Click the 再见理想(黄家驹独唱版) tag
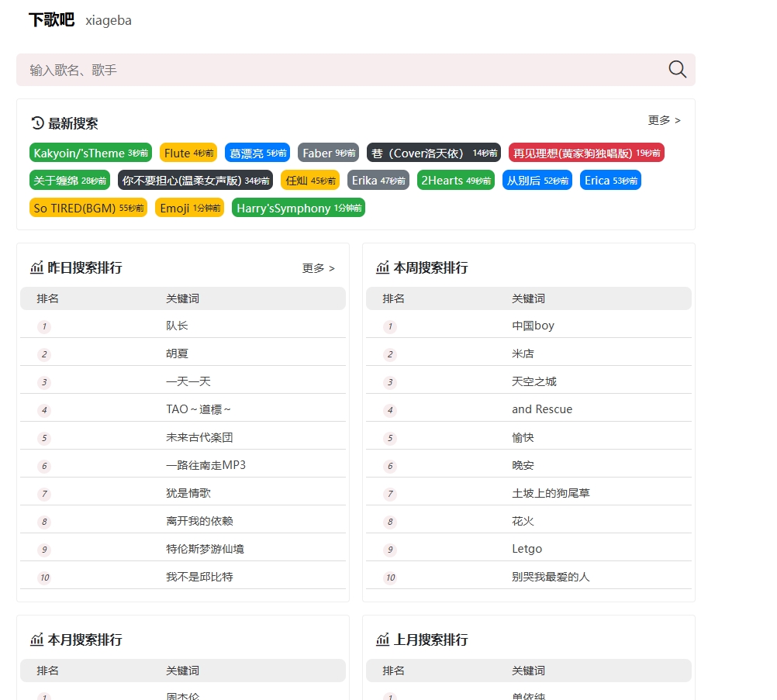Image resolution: width=777 pixels, height=700 pixels. [x=586, y=153]
